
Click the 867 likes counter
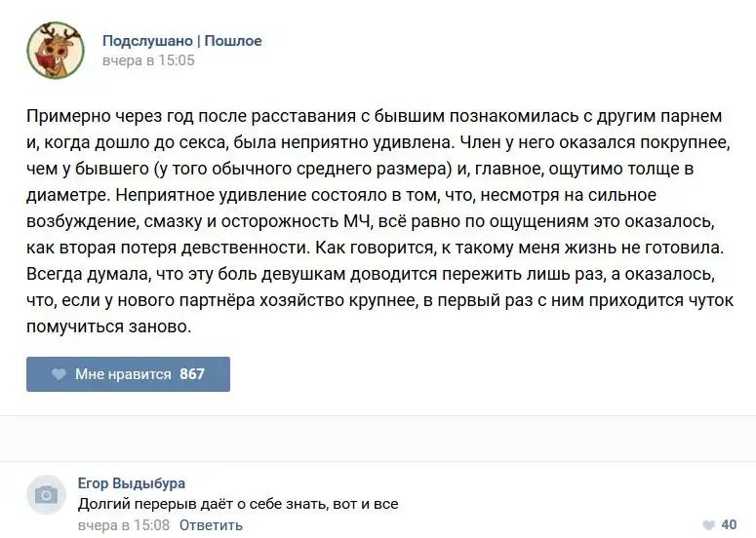coord(192,374)
